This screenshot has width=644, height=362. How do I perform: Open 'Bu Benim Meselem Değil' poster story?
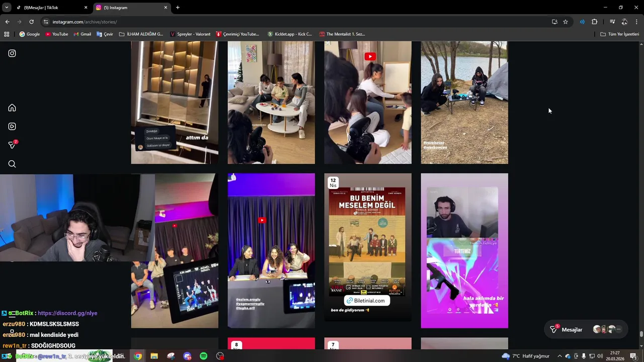[368, 251]
